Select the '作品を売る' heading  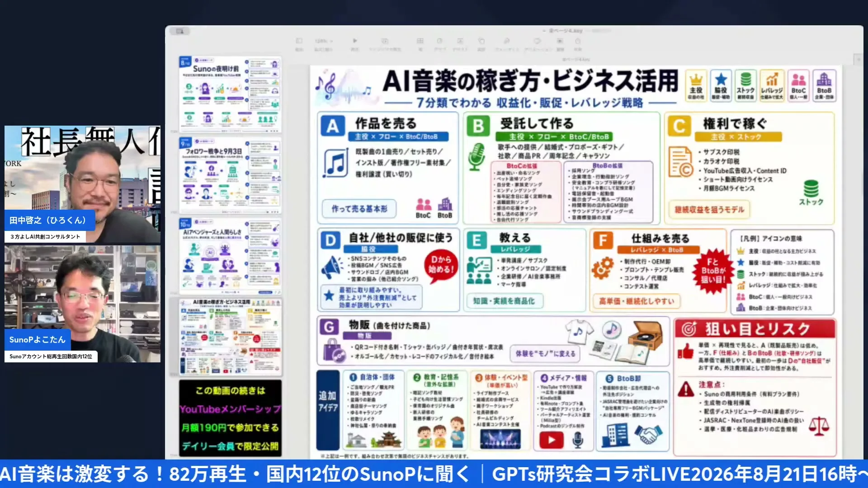(x=386, y=123)
